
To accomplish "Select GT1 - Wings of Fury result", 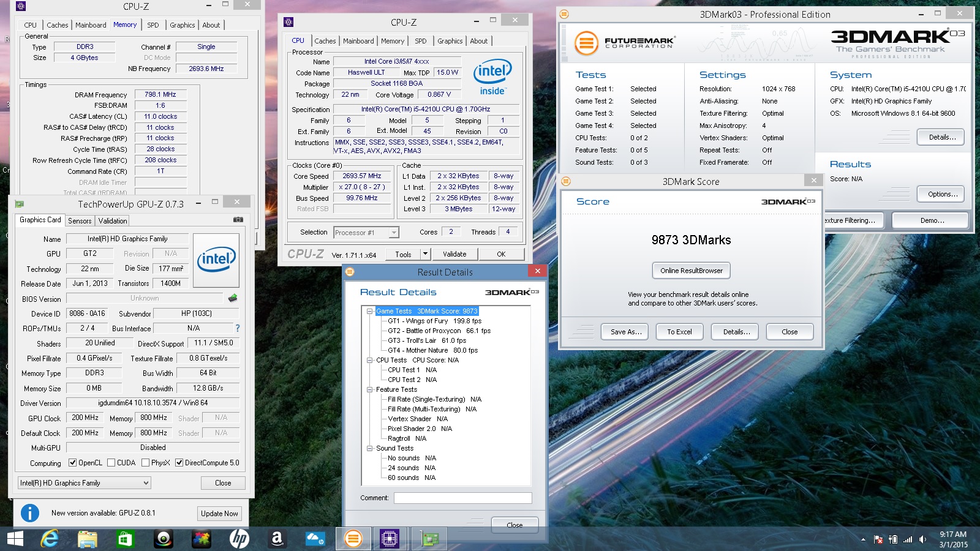I will (434, 321).
